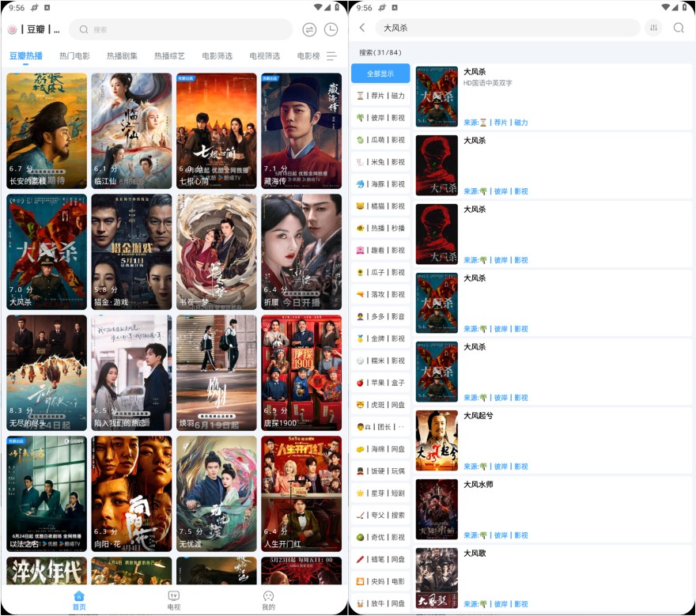Filter by 彼岸 | 影视 source

click(380, 118)
